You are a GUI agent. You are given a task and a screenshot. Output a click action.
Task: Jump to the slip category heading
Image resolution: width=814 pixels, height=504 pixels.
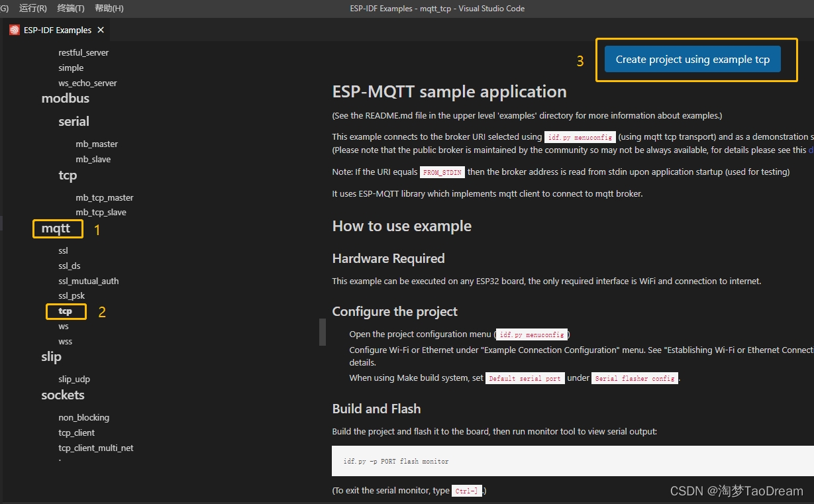tap(51, 356)
